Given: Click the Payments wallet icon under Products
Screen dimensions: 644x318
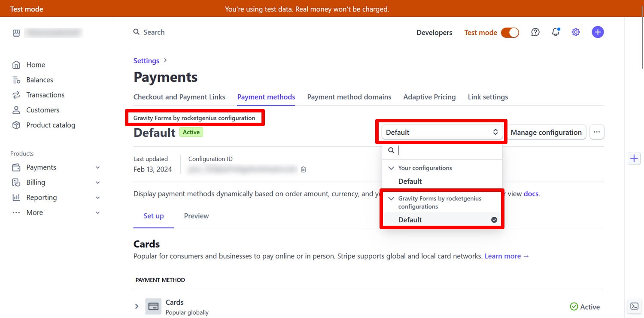Looking at the screenshot, I should point(16,167).
